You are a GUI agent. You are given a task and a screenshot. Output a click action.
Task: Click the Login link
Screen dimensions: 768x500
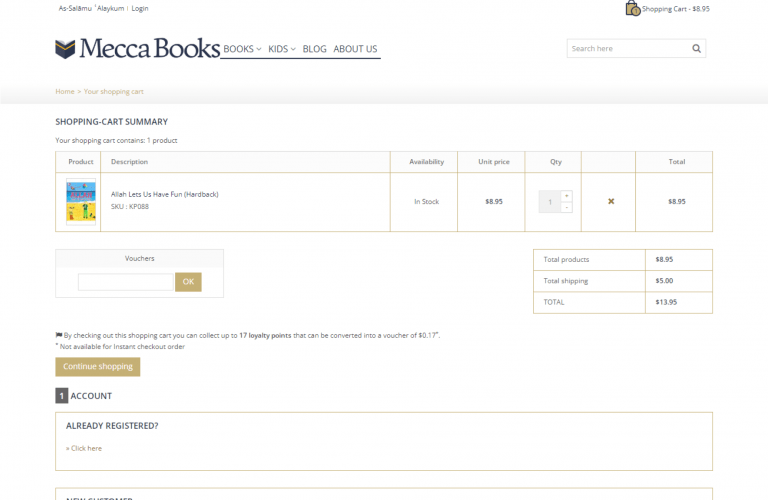(x=140, y=8)
